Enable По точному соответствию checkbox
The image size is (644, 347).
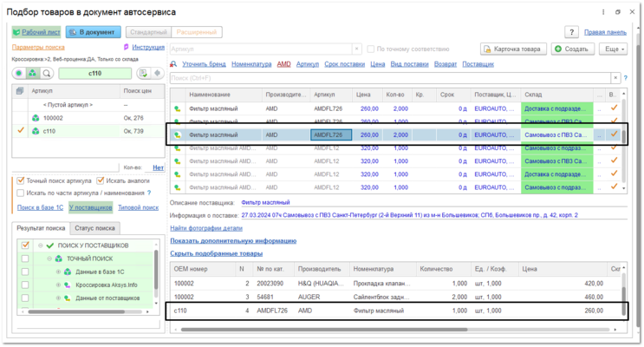(370, 49)
